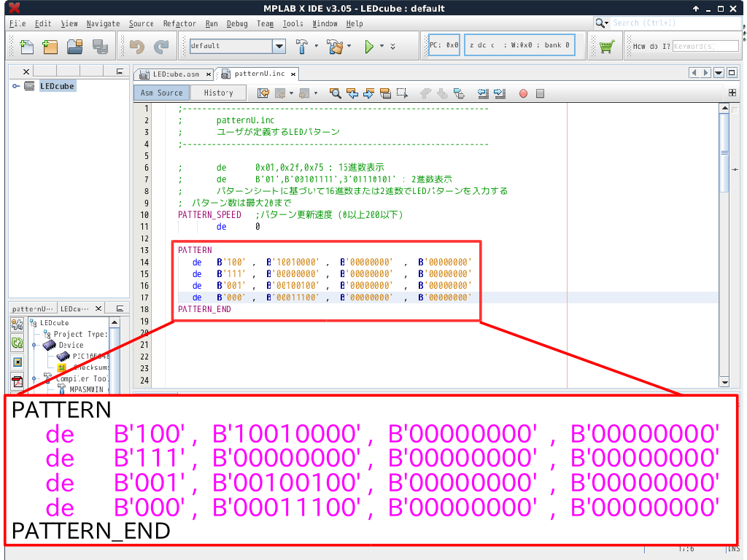
Task: Minimize the Projects panel
Action: [120, 71]
